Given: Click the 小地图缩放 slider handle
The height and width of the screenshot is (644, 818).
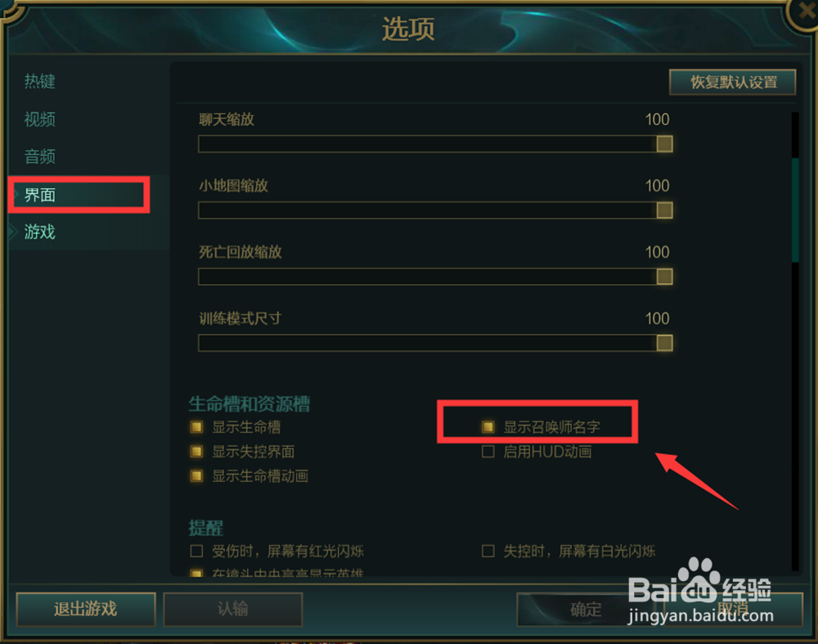Looking at the screenshot, I should click(x=664, y=210).
